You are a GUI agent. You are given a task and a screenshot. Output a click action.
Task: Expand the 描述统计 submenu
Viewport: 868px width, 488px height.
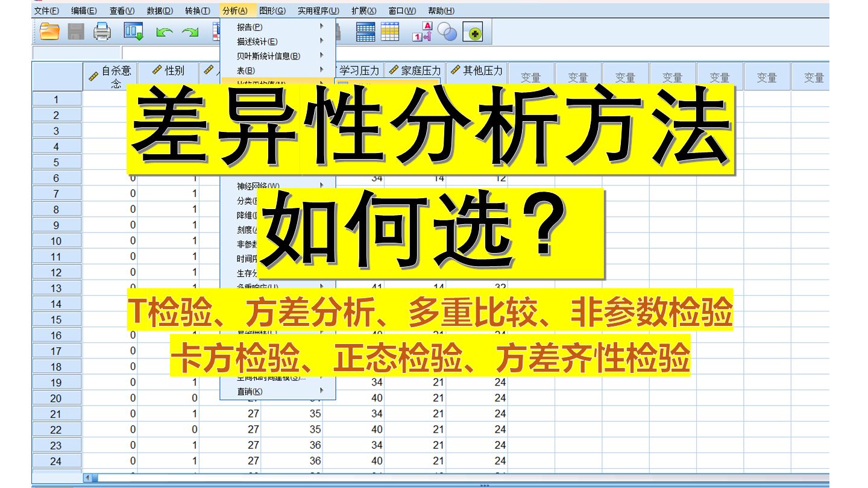(x=321, y=41)
